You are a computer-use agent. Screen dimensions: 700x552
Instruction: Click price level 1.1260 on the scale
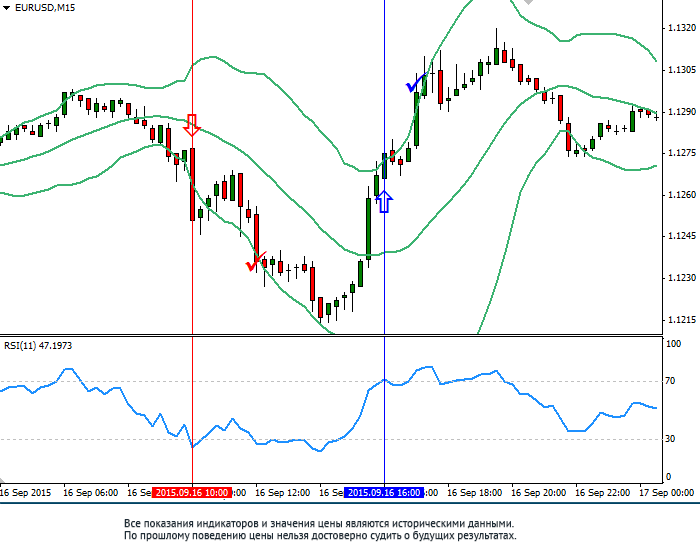682,195
